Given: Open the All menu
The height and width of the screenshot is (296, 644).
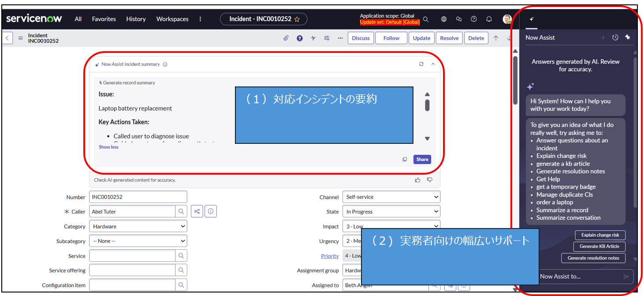Looking at the screenshot, I should tap(78, 19).
